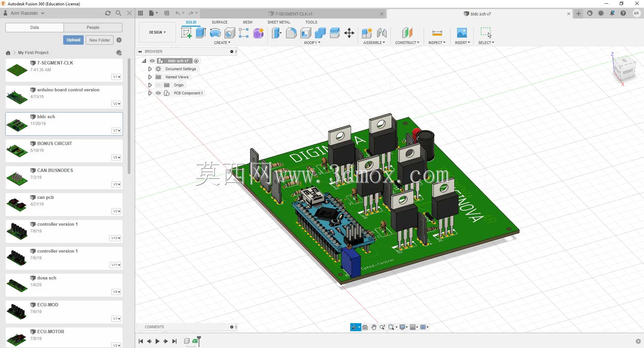Click the data panel vertical scrollbar

[129, 116]
